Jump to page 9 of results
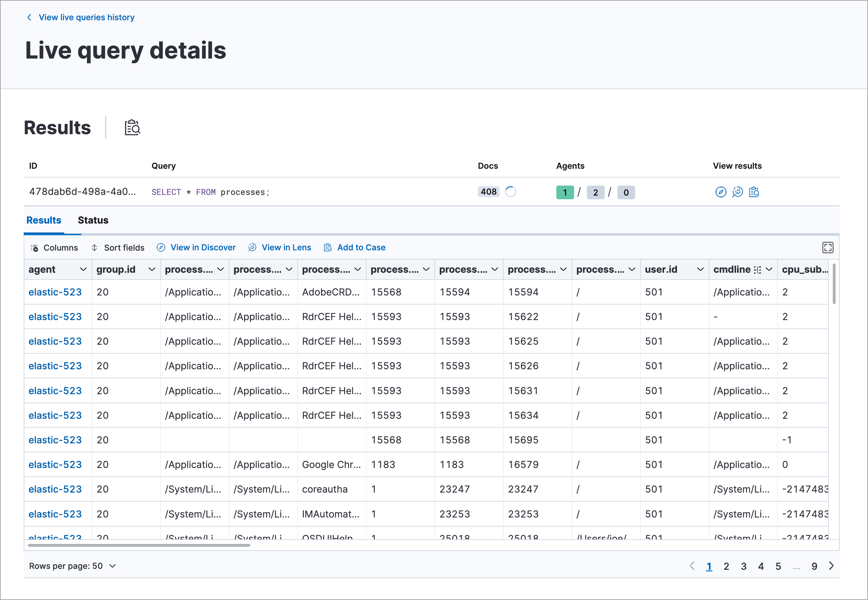 (814, 566)
